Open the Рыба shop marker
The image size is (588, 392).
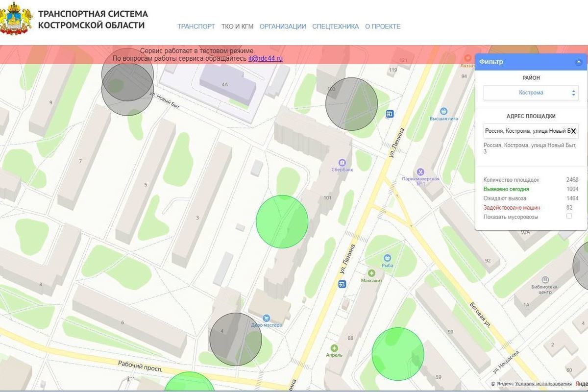pos(388,258)
